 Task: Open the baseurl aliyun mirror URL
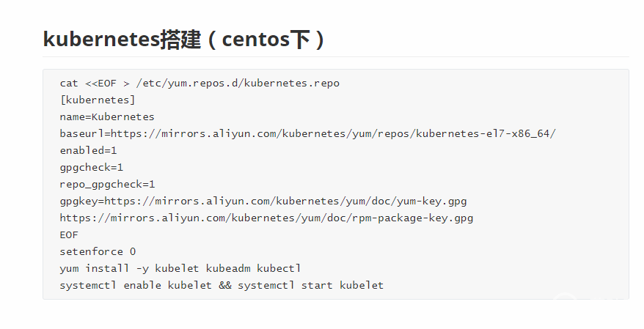point(333,134)
